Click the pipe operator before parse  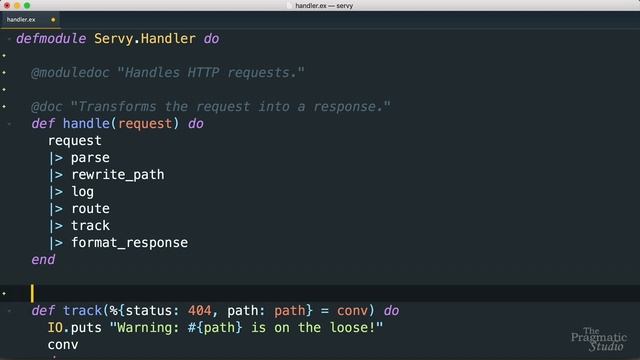(56, 158)
